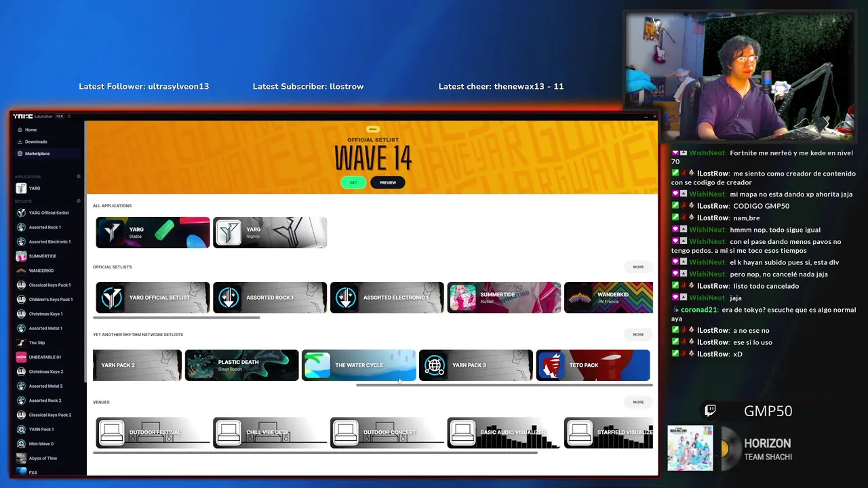
Task: Open the YARN PACK 2 card
Action: pos(137,365)
